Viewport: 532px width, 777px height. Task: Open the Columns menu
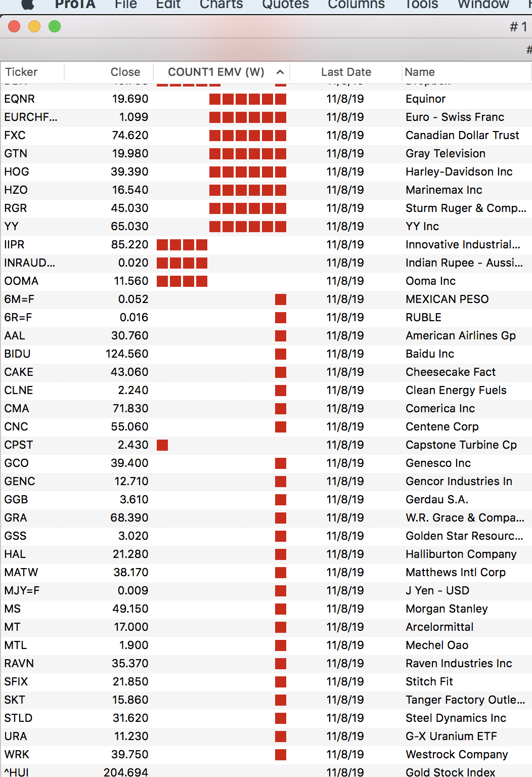point(356,4)
